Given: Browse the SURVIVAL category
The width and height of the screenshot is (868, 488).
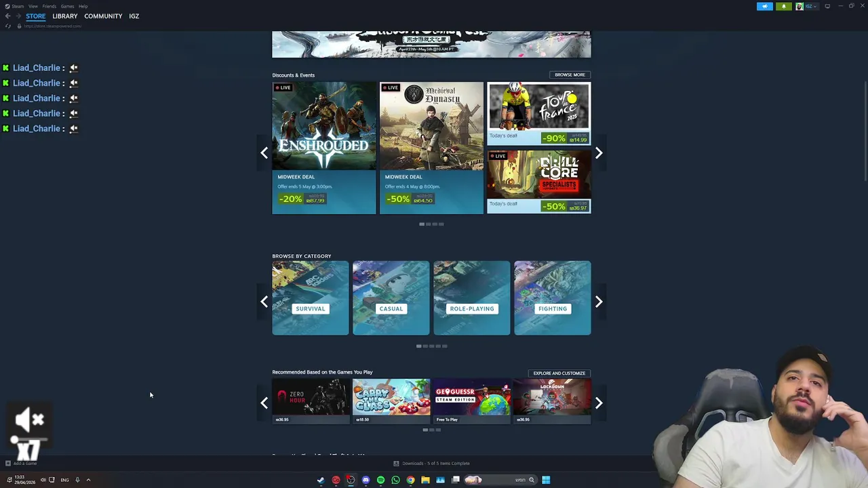Looking at the screenshot, I should (x=311, y=298).
